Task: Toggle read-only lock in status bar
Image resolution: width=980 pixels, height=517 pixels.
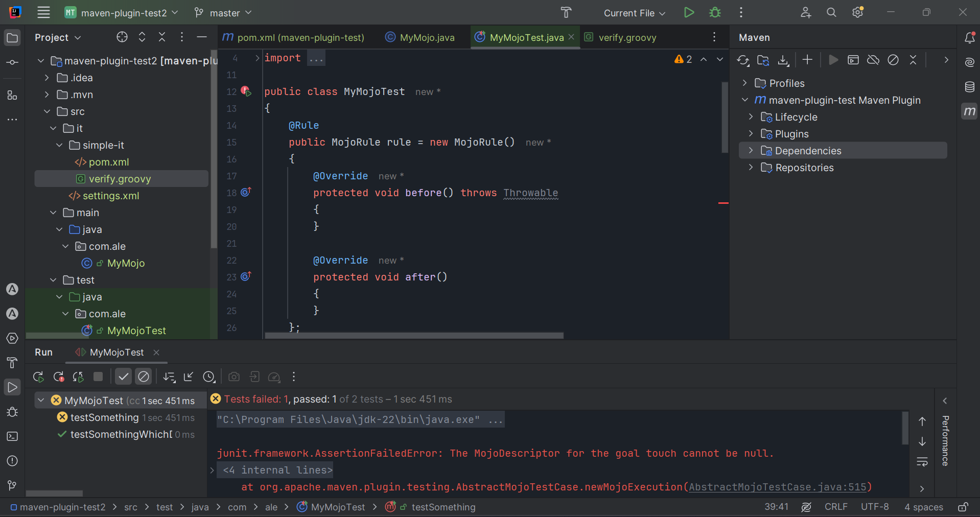Action: [x=963, y=507]
